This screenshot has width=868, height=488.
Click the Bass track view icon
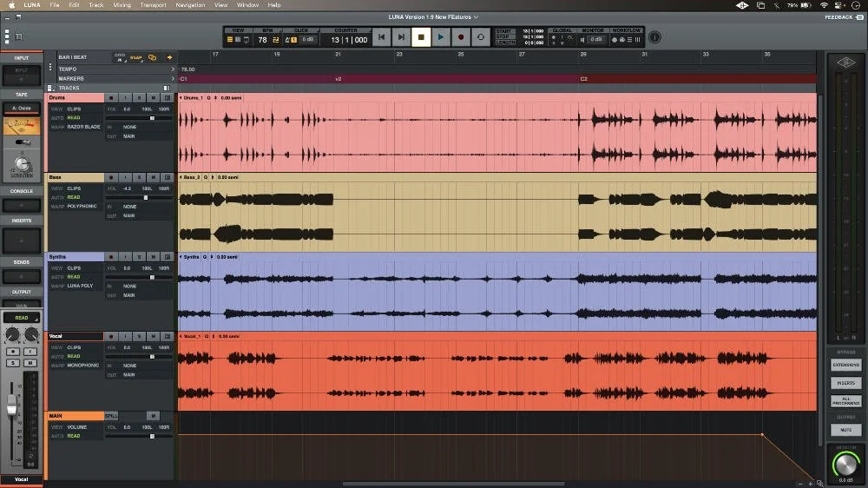click(x=168, y=177)
